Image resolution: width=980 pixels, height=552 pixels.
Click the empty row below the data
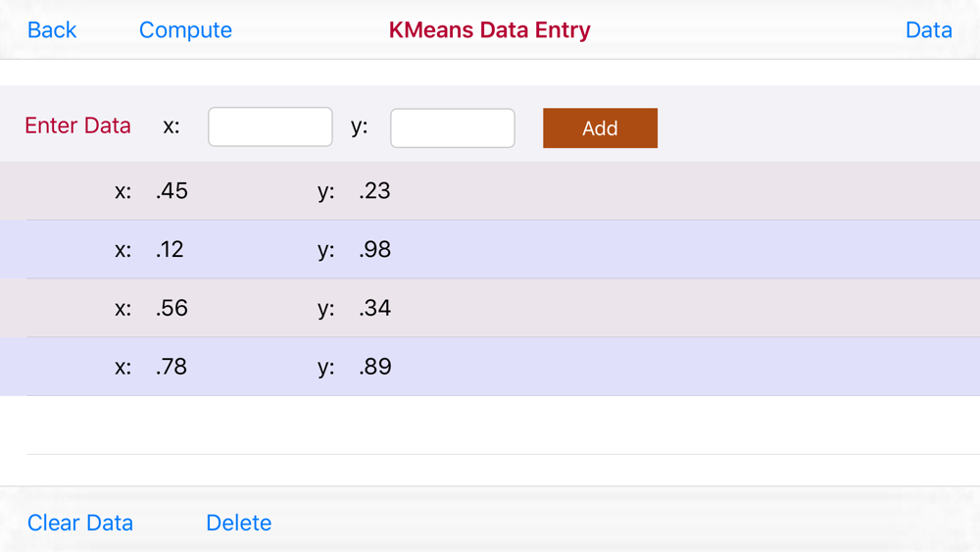tap(490, 426)
